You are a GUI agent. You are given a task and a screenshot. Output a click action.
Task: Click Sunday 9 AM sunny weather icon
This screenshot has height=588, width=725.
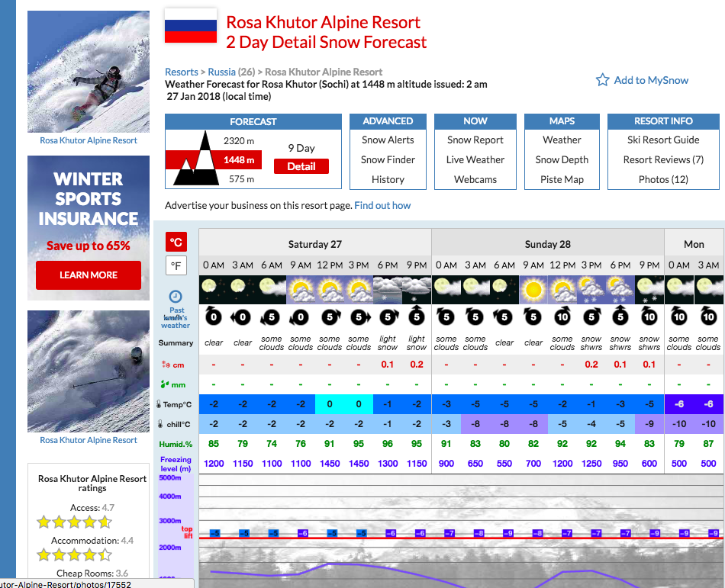coord(533,290)
